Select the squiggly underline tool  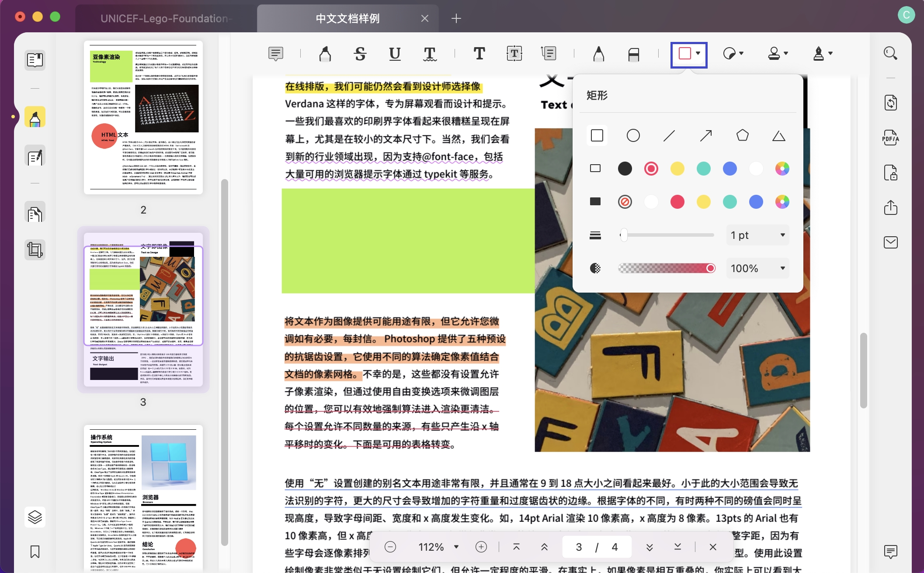point(430,54)
